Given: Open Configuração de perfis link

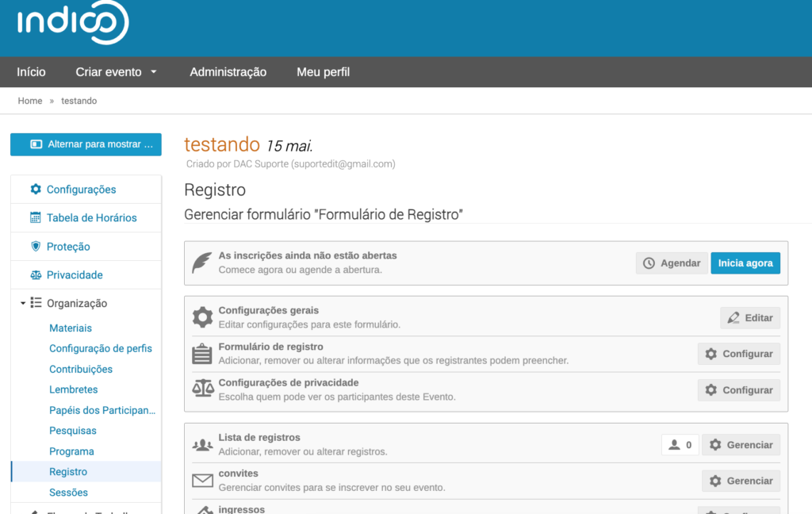Looking at the screenshot, I should [101, 348].
